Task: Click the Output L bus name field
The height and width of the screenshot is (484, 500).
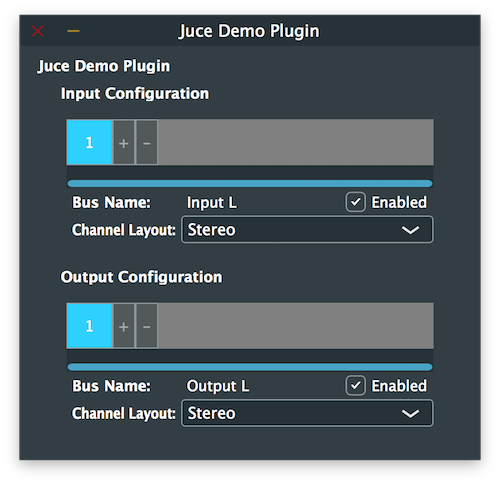Action: point(218,386)
